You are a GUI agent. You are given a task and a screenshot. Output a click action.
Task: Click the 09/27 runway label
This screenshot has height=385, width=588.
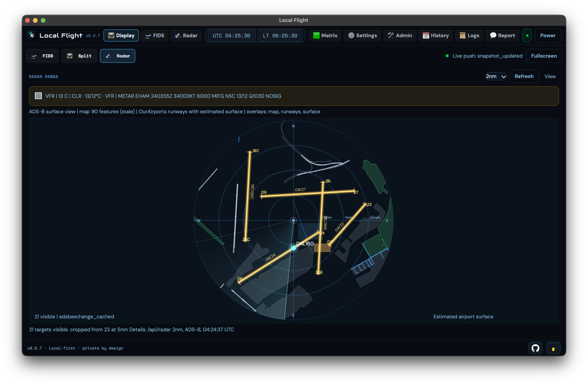[x=300, y=190]
